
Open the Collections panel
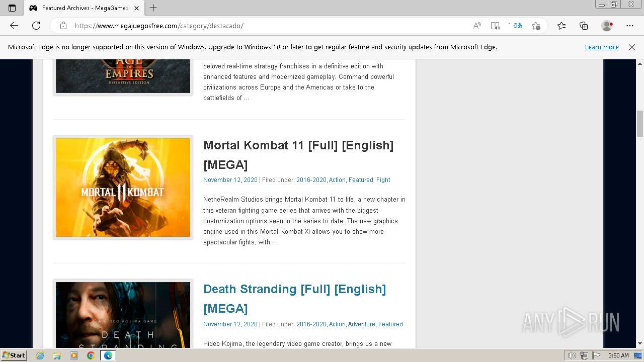pos(584,26)
